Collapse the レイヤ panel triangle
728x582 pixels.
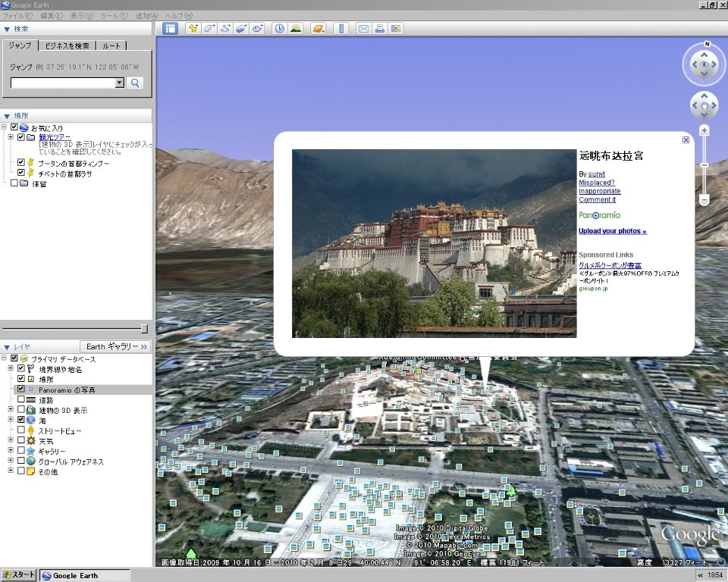(x=7, y=346)
